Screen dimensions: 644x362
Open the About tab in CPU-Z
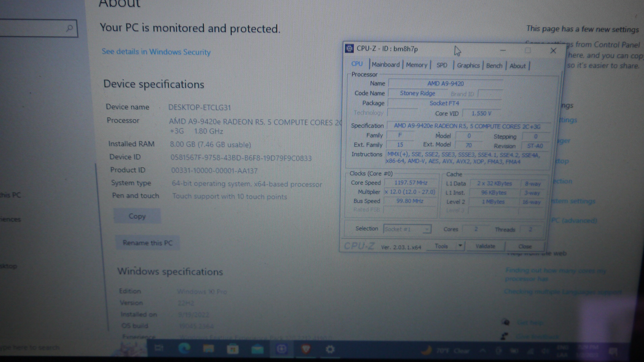[518, 66]
